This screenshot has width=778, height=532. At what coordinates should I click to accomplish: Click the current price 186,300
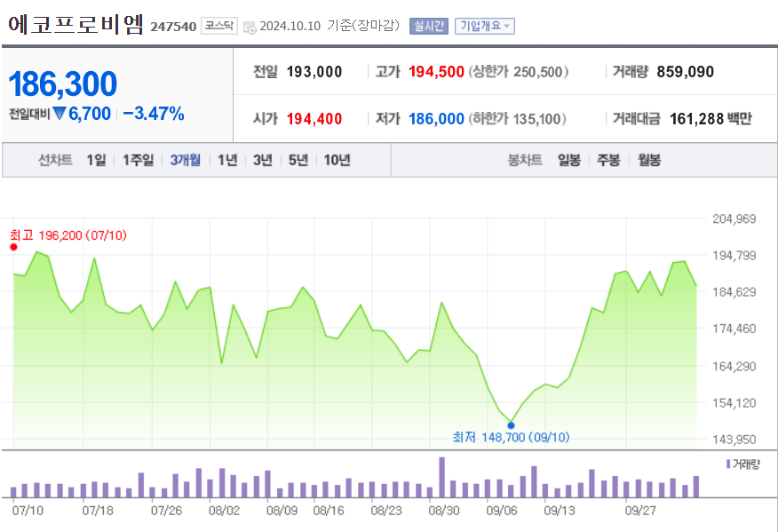pos(63,83)
